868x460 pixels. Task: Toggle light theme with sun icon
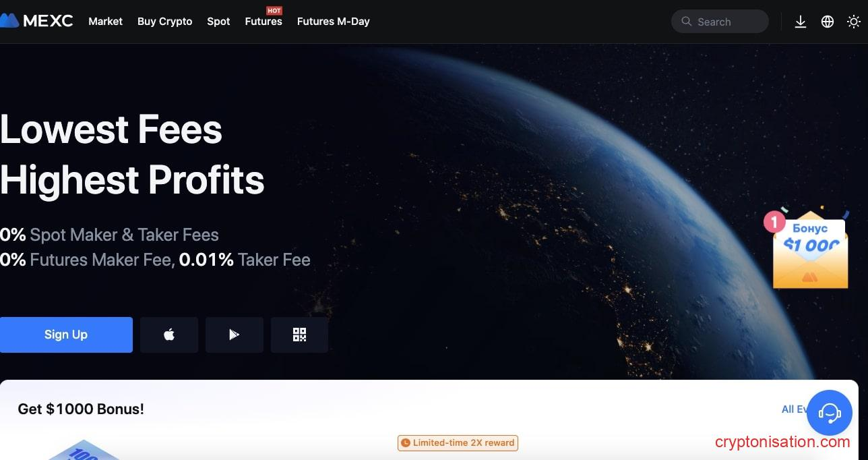tap(854, 22)
